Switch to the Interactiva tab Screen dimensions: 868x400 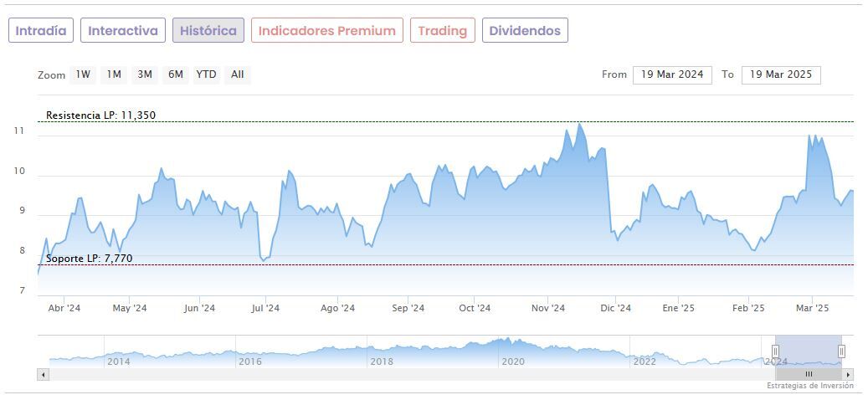[123, 31]
